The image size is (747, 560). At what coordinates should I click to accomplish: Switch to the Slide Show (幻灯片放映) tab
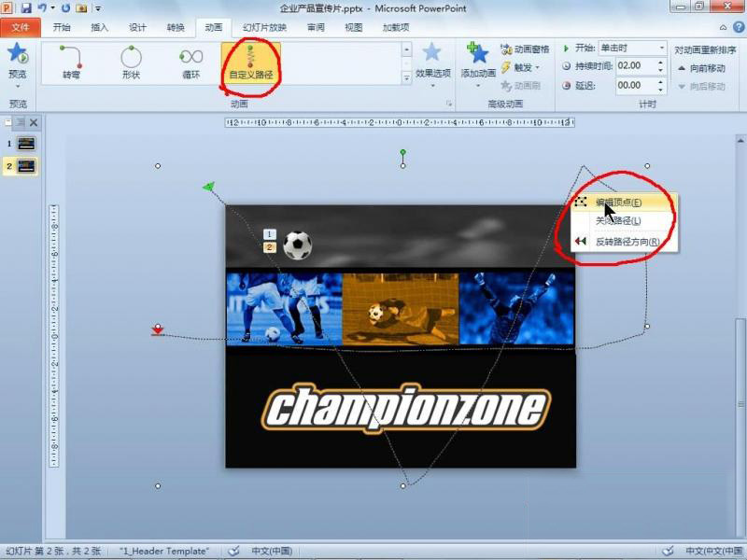(x=264, y=28)
